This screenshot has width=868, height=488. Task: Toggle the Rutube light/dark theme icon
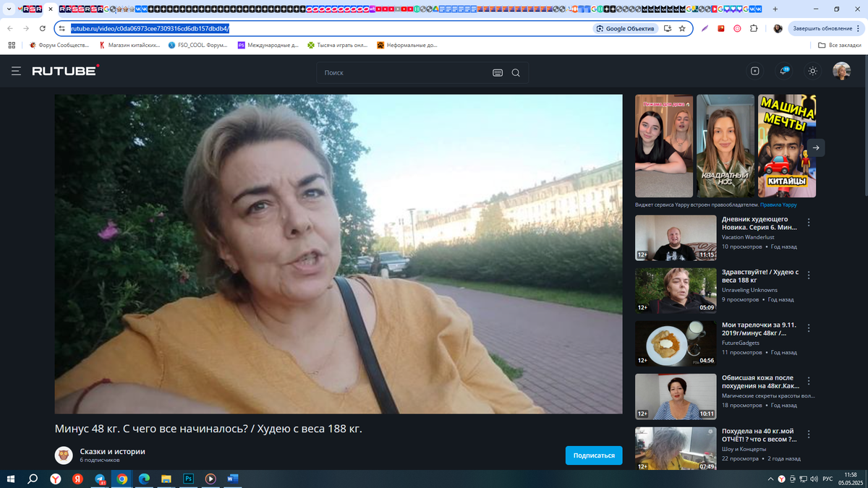click(x=813, y=71)
